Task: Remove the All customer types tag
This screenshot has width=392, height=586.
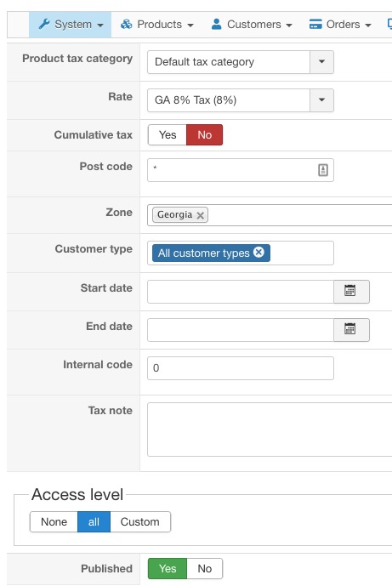Action: (258, 253)
